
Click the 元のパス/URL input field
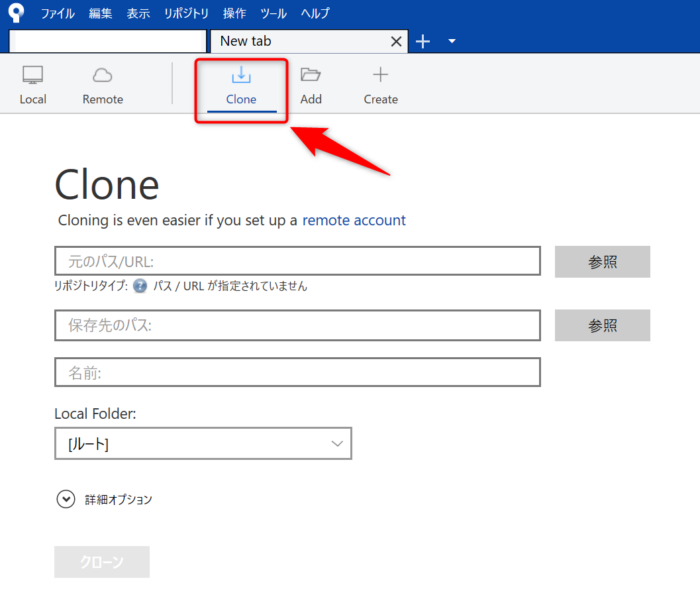[297, 262]
